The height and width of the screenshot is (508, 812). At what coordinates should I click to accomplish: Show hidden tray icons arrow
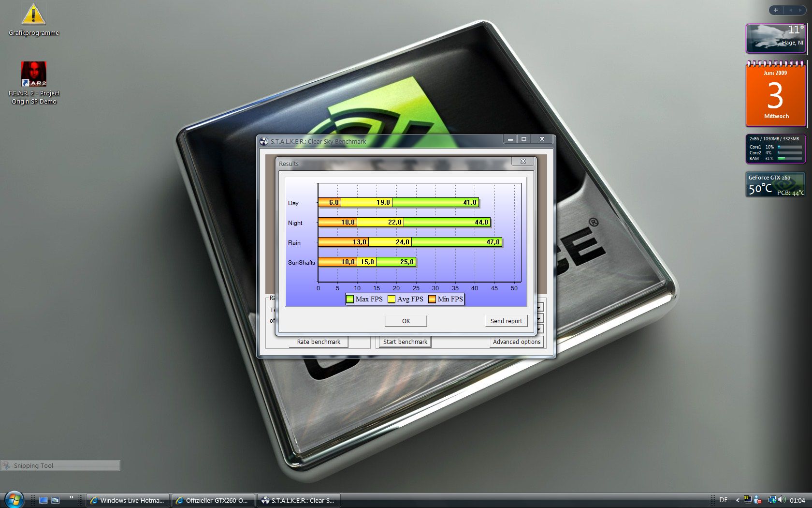pos(738,500)
